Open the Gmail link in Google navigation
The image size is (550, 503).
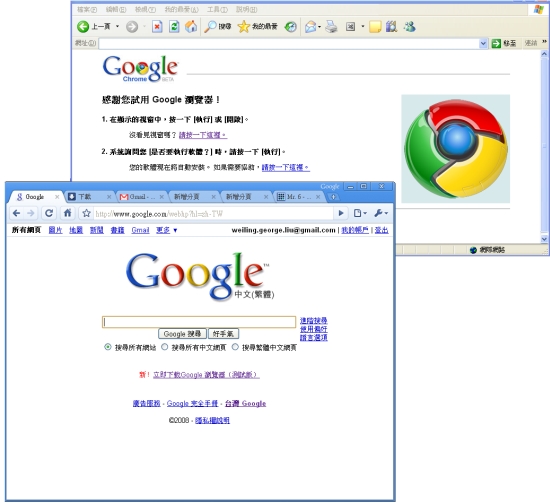coord(140,230)
